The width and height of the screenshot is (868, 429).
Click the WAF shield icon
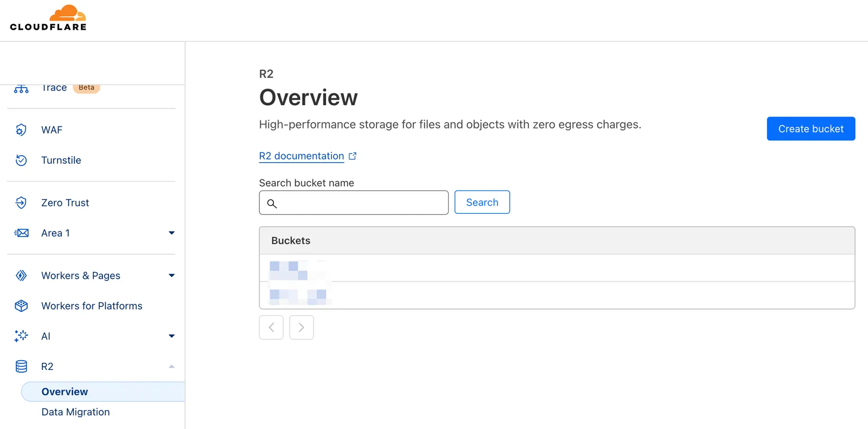click(x=21, y=130)
